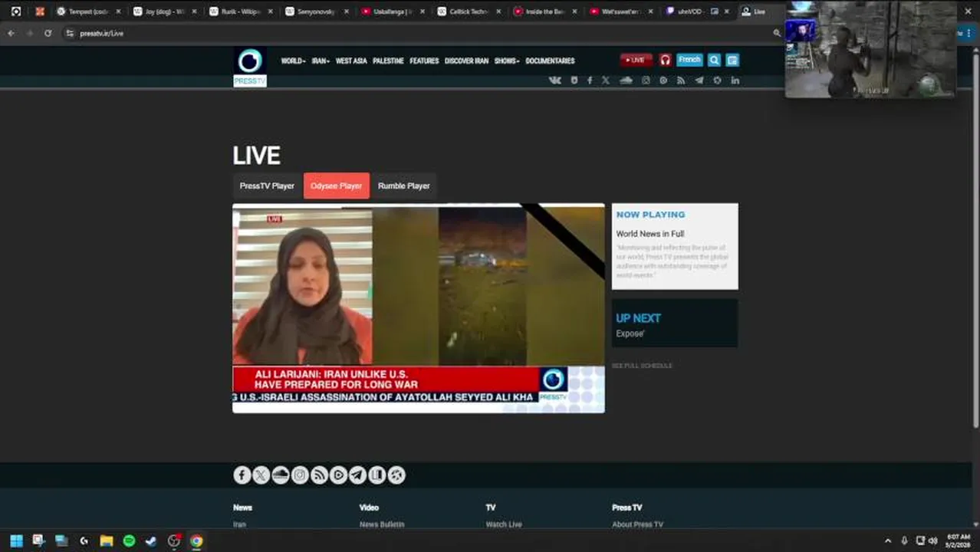Click the browser Forward arrow
The image size is (980, 552).
pos(29,33)
